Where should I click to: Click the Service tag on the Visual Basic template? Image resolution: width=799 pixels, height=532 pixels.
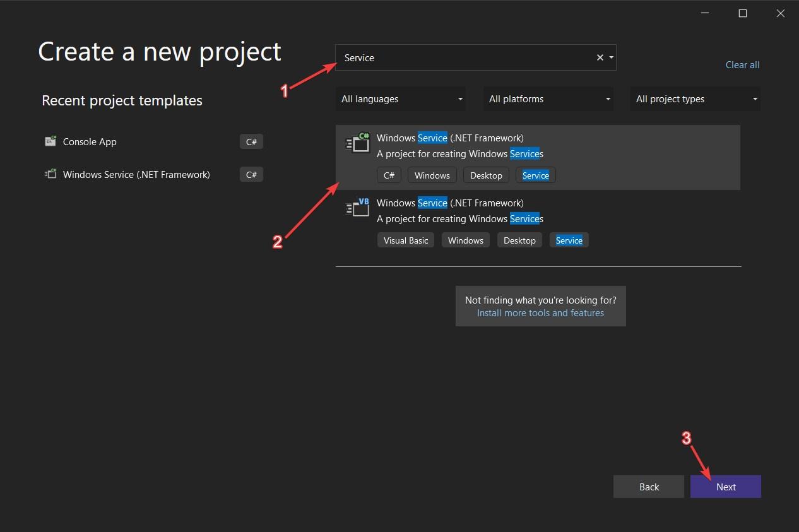coord(568,240)
